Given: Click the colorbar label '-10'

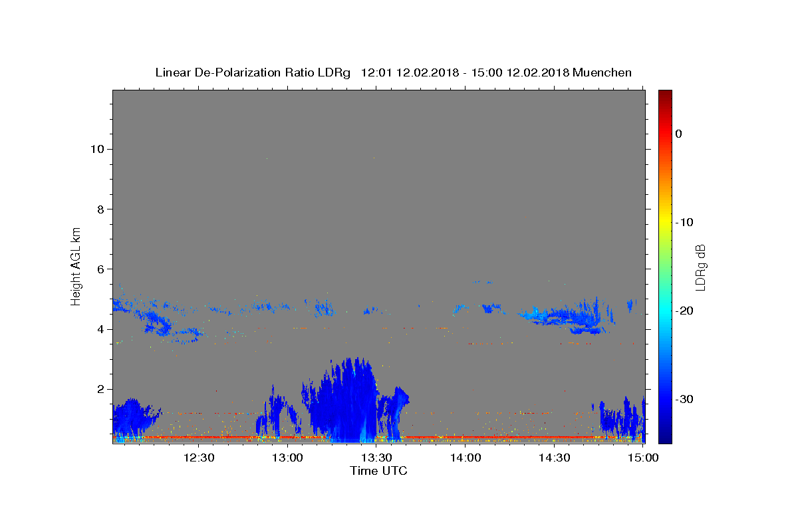Looking at the screenshot, I should pyautogui.click(x=685, y=222).
